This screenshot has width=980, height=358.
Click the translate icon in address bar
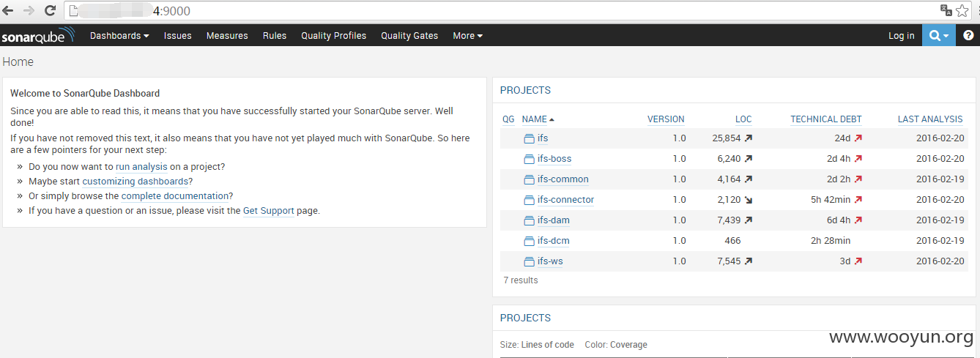[946, 10]
